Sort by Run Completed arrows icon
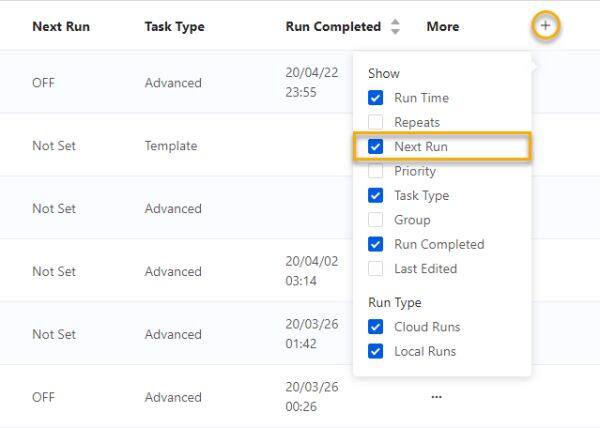The height and width of the screenshot is (428, 600). pos(395,26)
